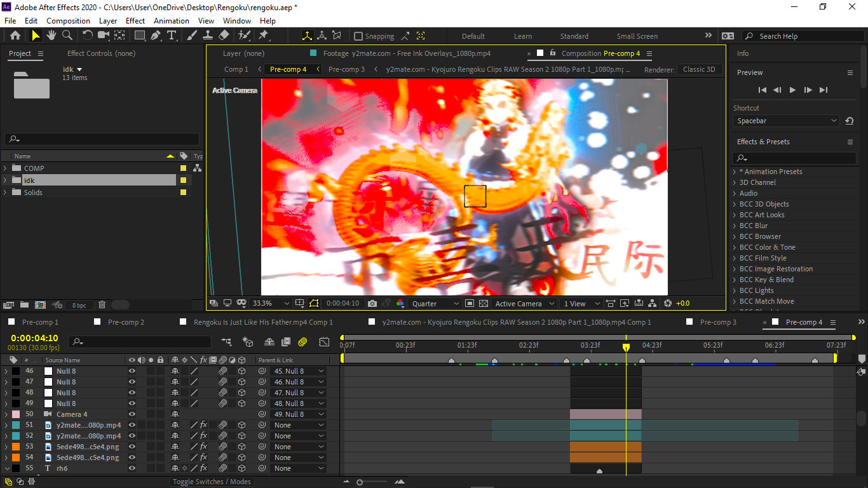This screenshot has width=868, height=488.
Task: Play the preview
Action: pos(792,90)
